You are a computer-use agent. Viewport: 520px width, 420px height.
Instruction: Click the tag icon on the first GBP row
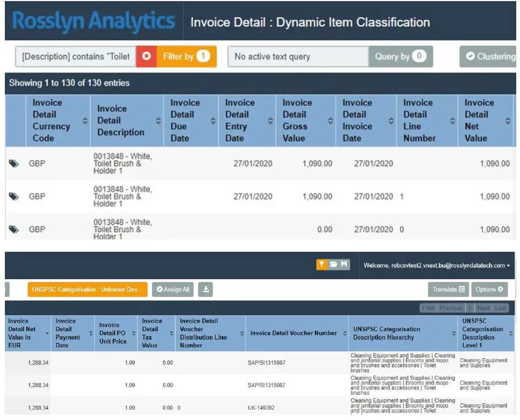(14, 163)
